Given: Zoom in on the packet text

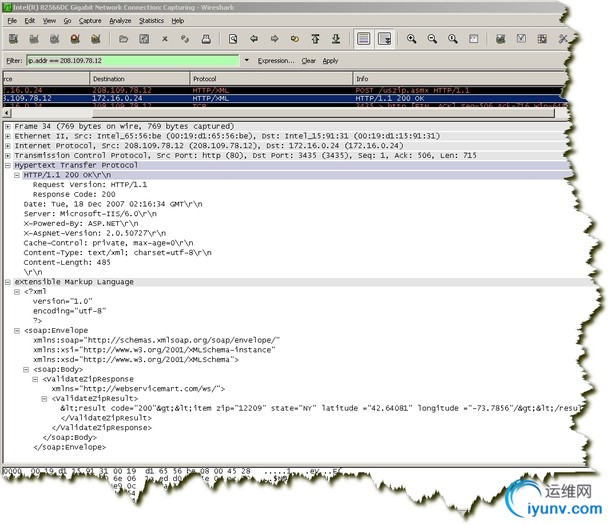Looking at the screenshot, I should pos(412,39).
